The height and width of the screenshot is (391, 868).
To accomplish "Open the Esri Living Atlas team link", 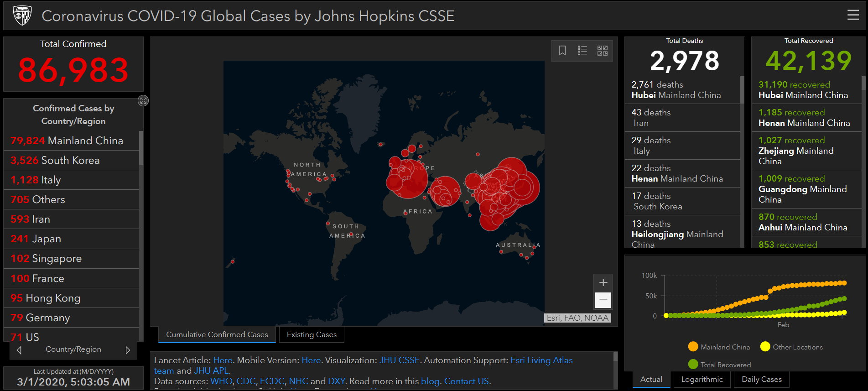I will pyautogui.click(x=541, y=360).
